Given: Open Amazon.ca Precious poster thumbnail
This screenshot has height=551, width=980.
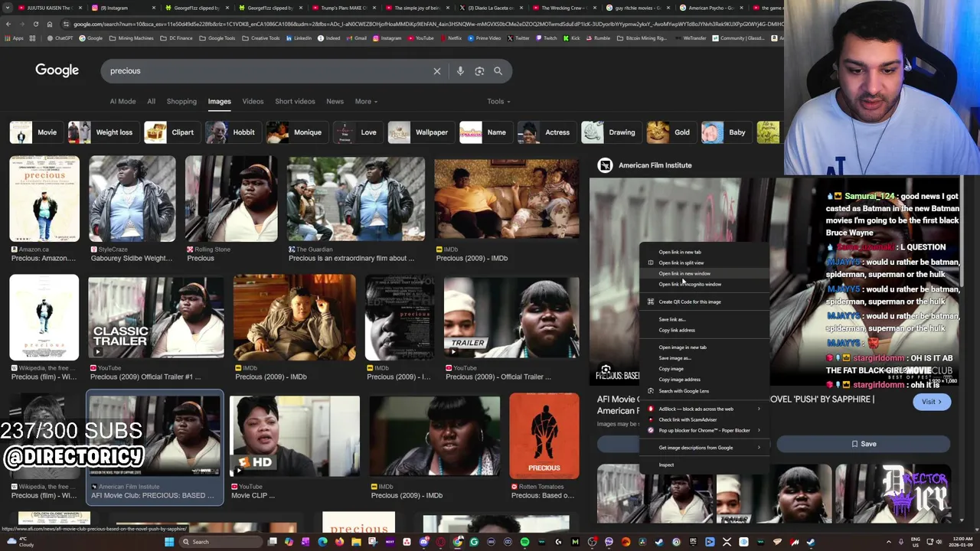Looking at the screenshot, I should pos(44,199).
